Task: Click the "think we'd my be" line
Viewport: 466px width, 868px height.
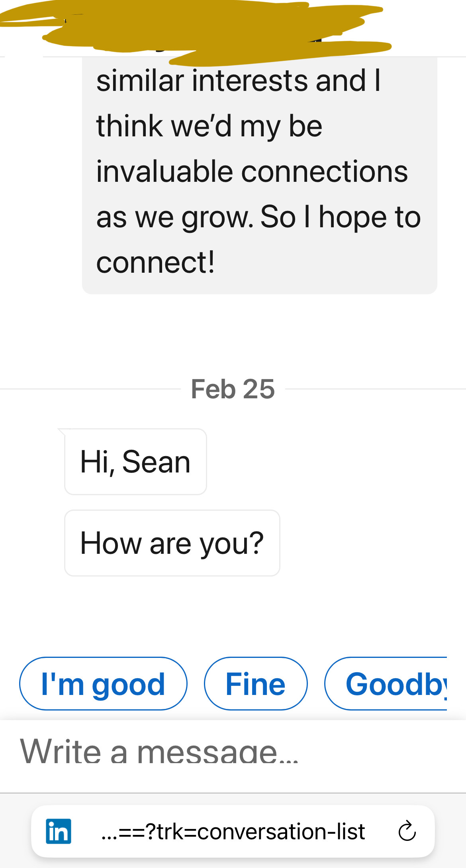Action: pos(209,126)
